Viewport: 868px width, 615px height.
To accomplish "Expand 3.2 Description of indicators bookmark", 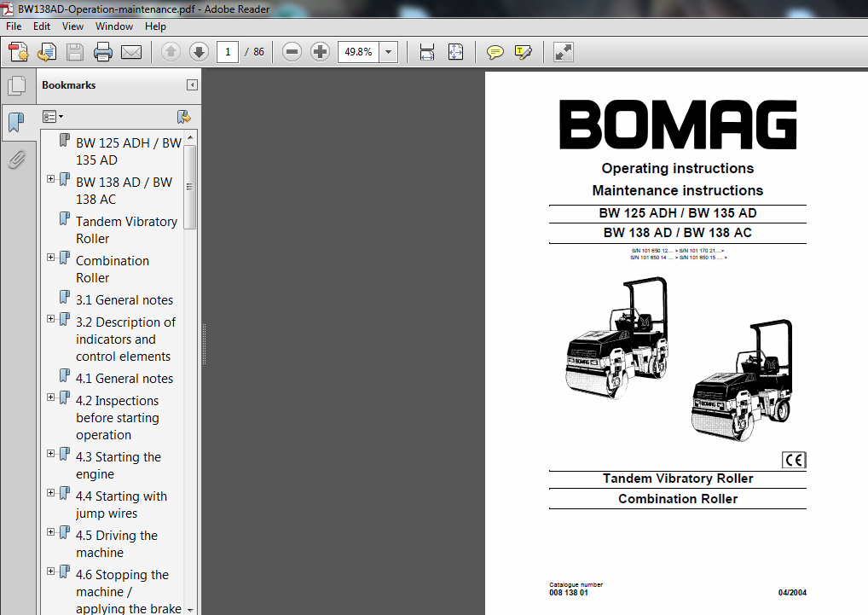I will point(51,319).
